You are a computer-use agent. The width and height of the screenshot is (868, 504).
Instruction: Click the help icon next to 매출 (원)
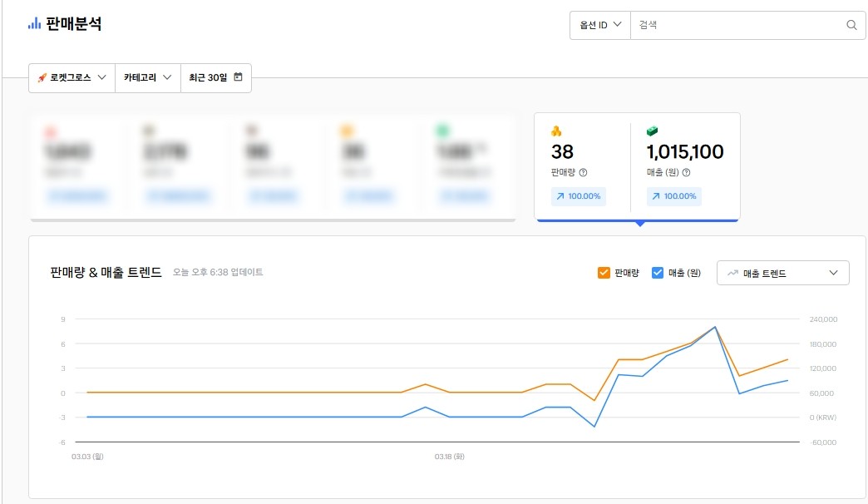(x=687, y=173)
